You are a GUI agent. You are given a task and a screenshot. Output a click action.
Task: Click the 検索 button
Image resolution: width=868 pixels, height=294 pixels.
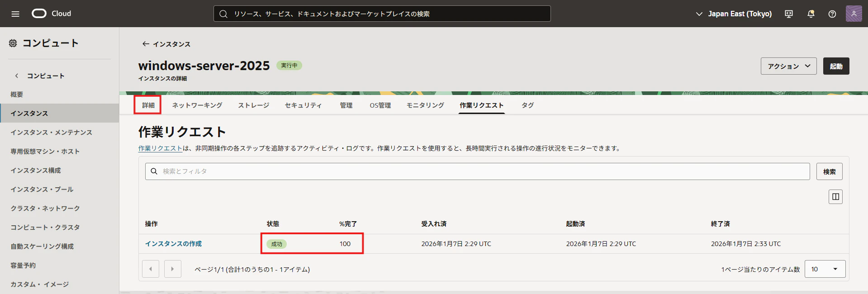[x=829, y=171]
